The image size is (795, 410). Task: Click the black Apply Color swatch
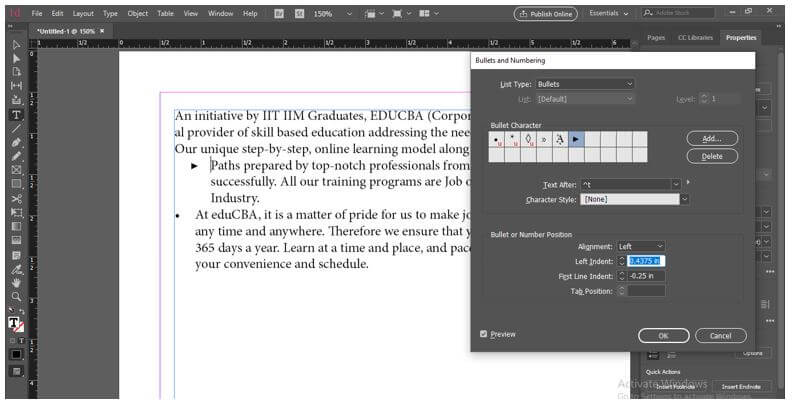(x=16, y=354)
